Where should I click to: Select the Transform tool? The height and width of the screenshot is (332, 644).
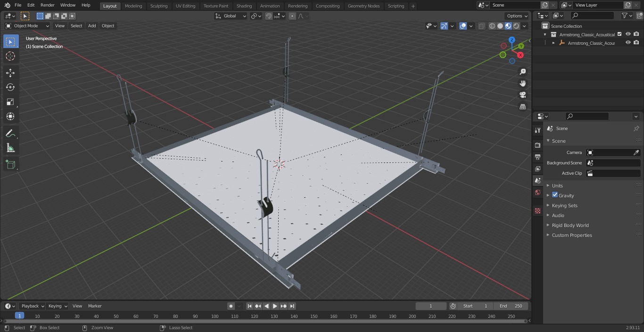10,116
